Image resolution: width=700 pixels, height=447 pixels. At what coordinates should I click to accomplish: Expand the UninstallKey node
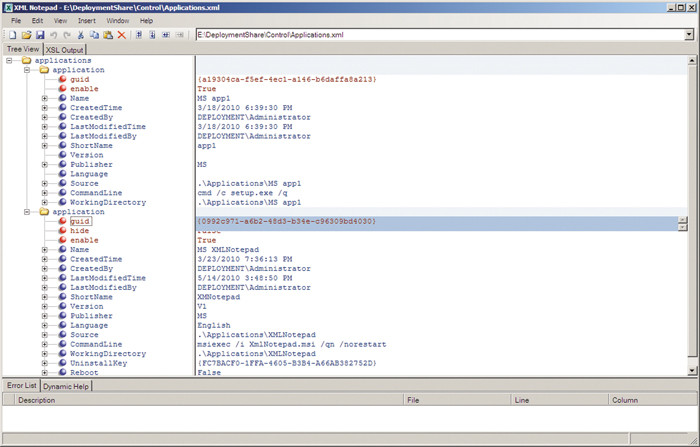click(x=45, y=362)
